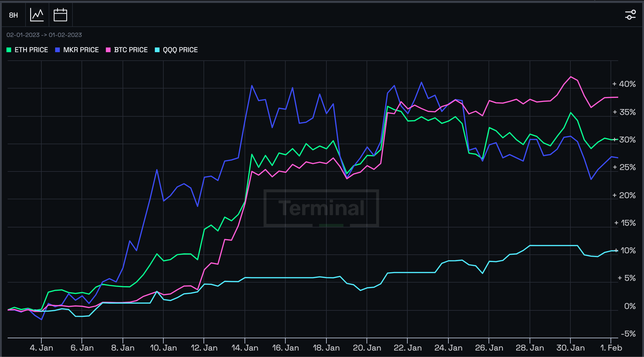
Task: Click MKR line peak near 14 Jan
Action: (252, 86)
